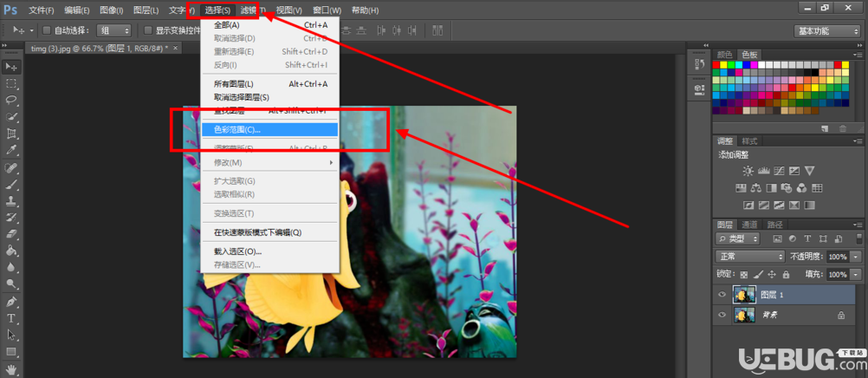Open the Layers panel flyout menu

858,225
